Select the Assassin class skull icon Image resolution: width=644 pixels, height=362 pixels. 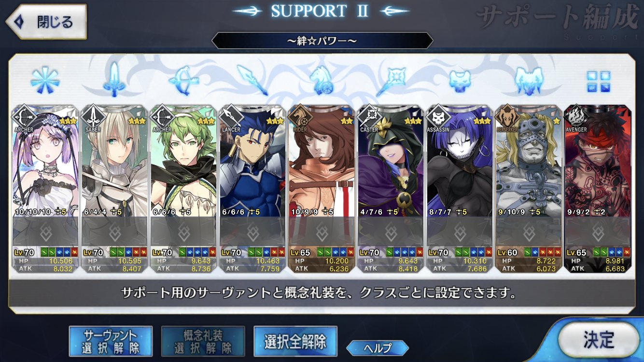460,80
